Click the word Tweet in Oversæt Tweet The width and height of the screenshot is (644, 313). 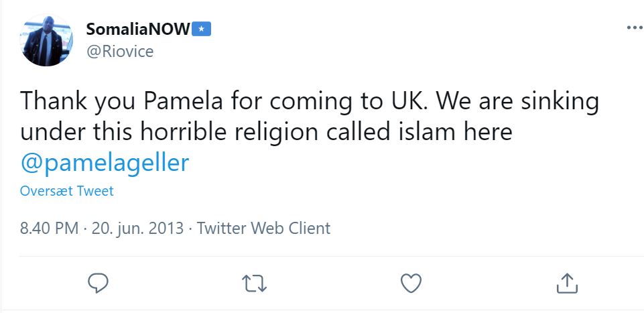(x=95, y=191)
